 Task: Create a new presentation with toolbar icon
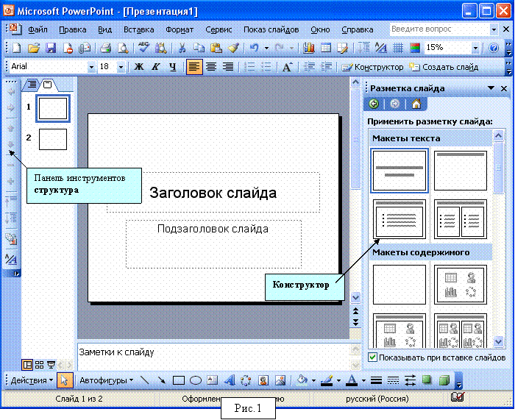(16, 49)
